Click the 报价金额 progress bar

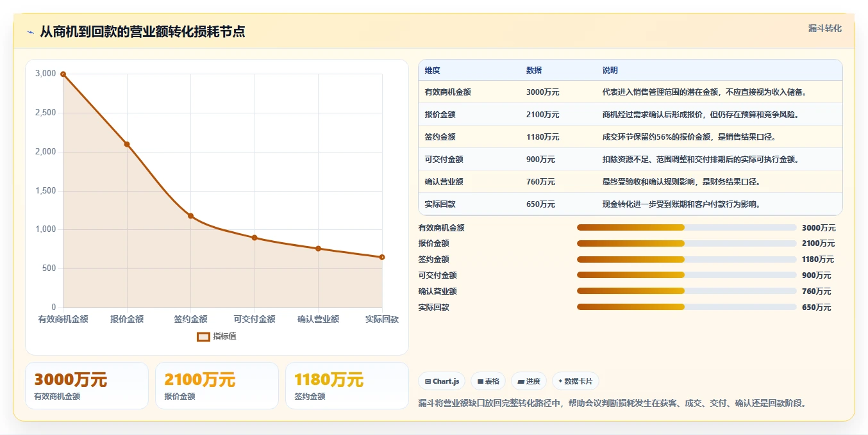pos(687,243)
